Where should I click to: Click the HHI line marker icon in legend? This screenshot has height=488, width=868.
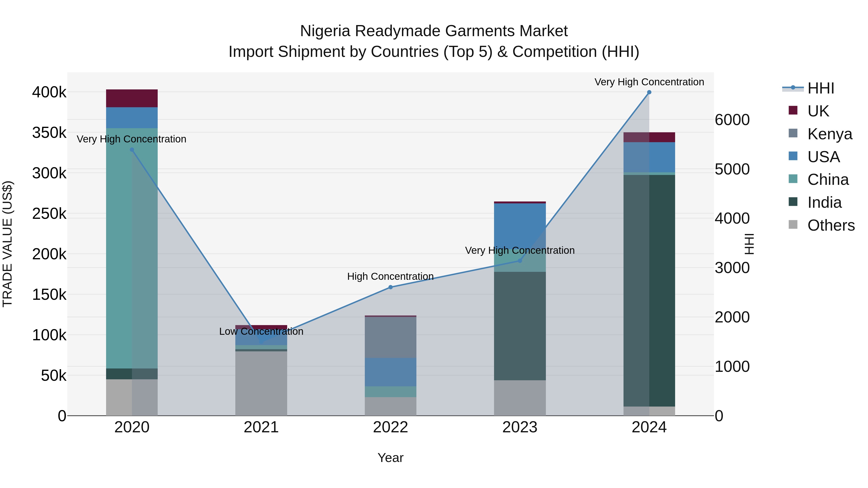(793, 87)
